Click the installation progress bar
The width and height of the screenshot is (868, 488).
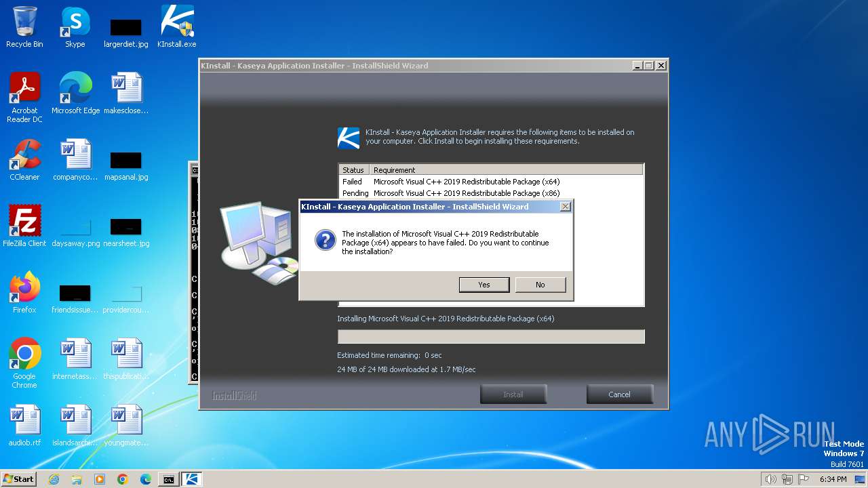(x=491, y=337)
